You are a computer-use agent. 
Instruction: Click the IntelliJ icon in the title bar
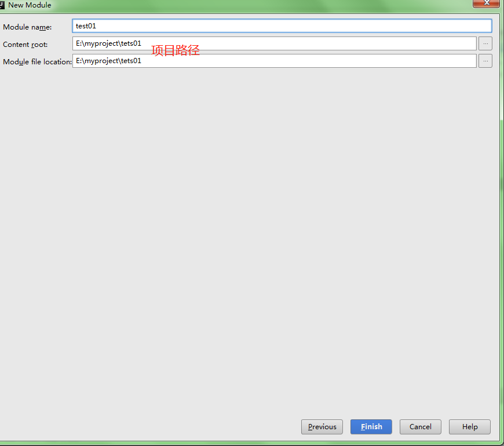tap(2, 5)
